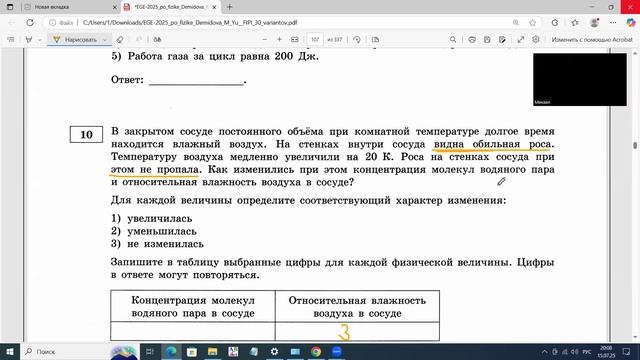Open PDF viewer settings gear
640x360 pixels.
point(536,40)
